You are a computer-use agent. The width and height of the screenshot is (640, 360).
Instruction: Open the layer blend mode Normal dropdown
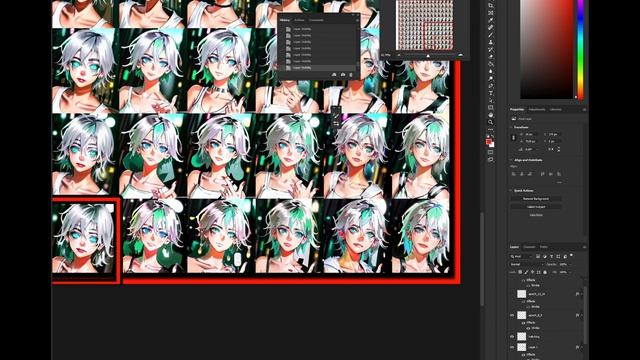pyautogui.click(x=526, y=264)
